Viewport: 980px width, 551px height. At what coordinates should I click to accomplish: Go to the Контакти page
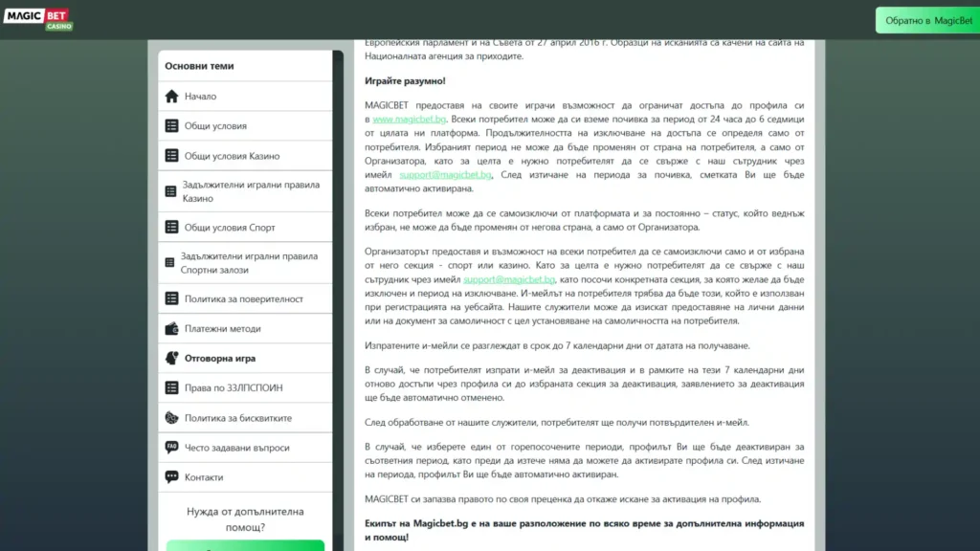[x=245, y=477]
